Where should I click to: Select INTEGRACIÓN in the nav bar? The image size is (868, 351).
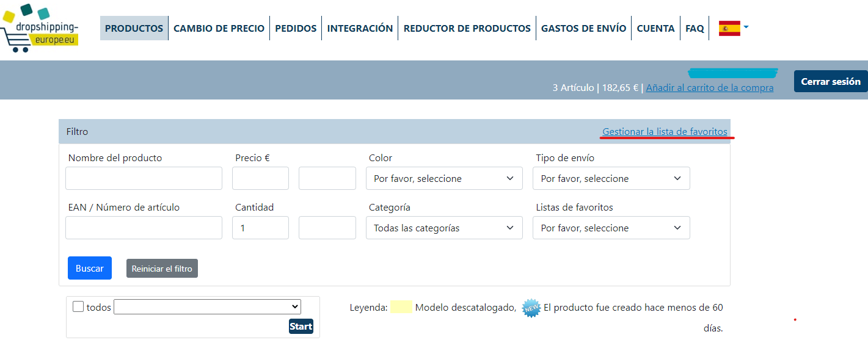[x=360, y=28]
